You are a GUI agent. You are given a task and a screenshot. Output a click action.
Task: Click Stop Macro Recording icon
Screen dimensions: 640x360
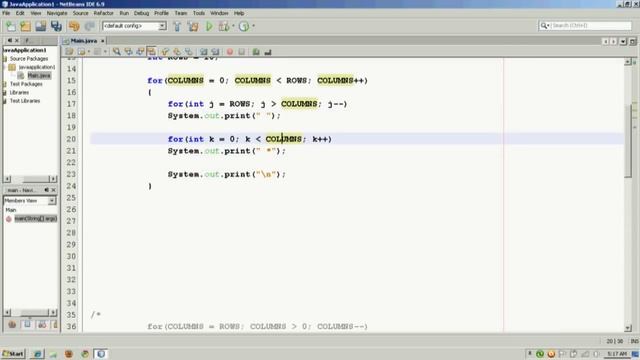click(x=242, y=51)
